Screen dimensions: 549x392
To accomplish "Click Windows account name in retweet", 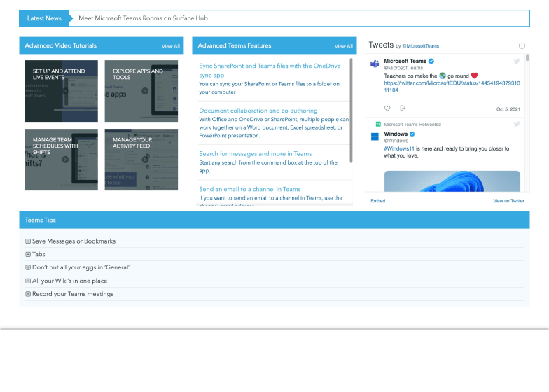I will pos(396,134).
